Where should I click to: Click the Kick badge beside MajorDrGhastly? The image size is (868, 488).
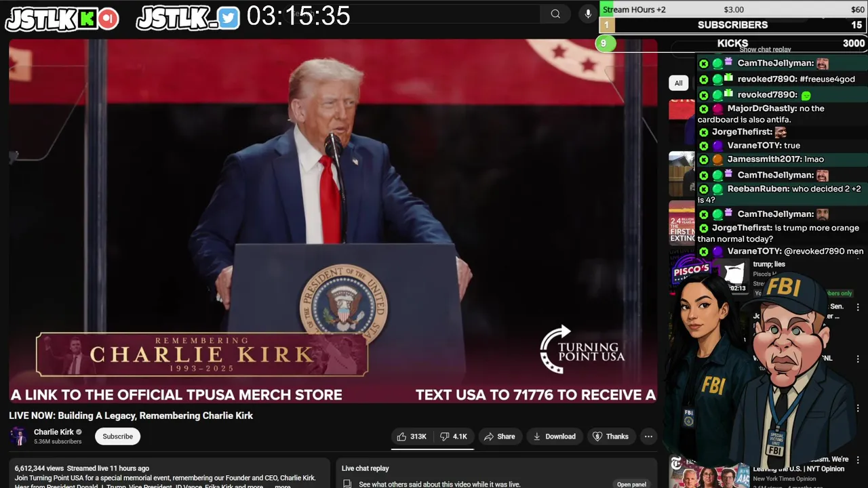tap(703, 108)
